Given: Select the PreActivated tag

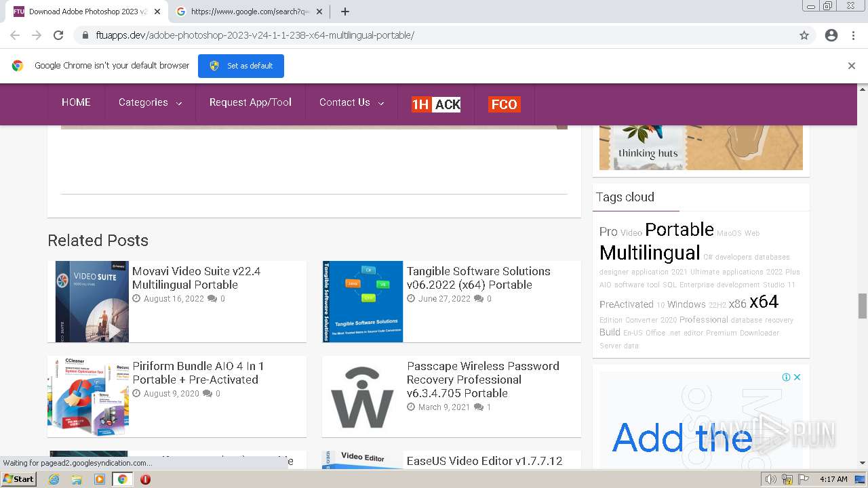Looking at the screenshot, I should [x=627, y=304].
